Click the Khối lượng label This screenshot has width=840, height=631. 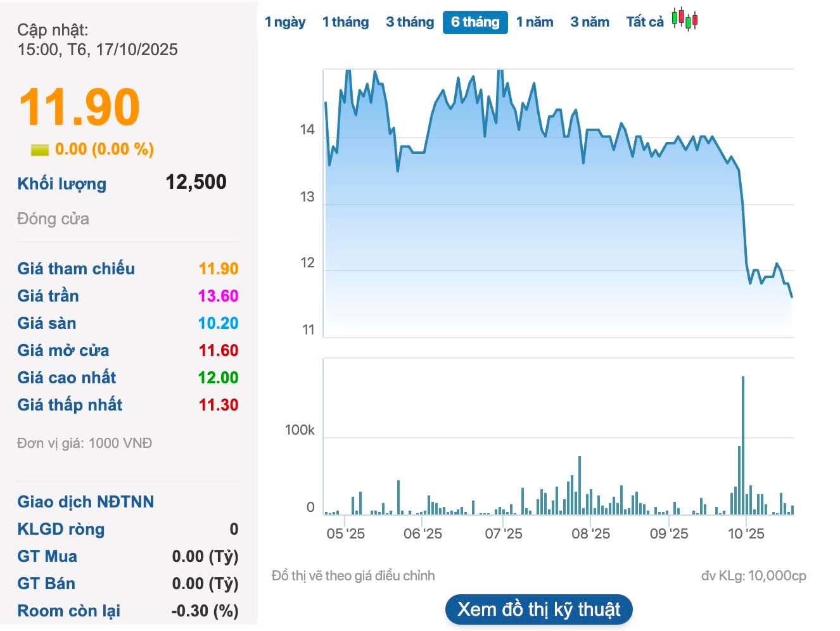62,184
